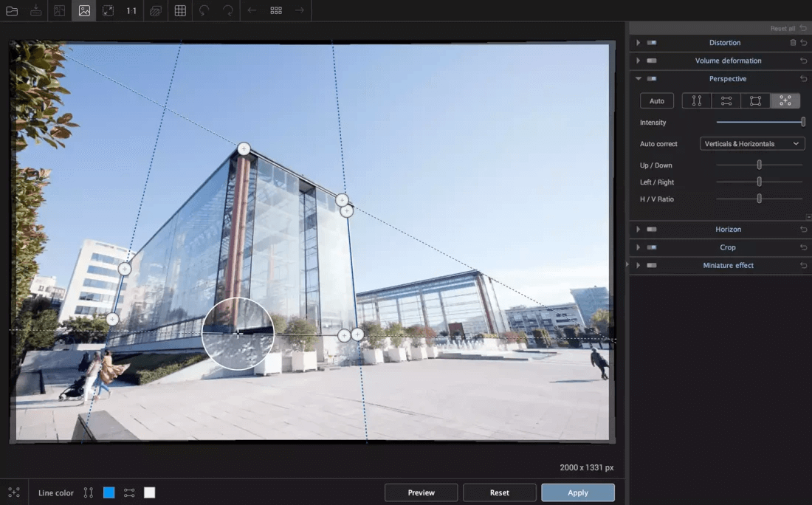Expand the Crop panel
The image size is (812, 505).
pos(639,247)
